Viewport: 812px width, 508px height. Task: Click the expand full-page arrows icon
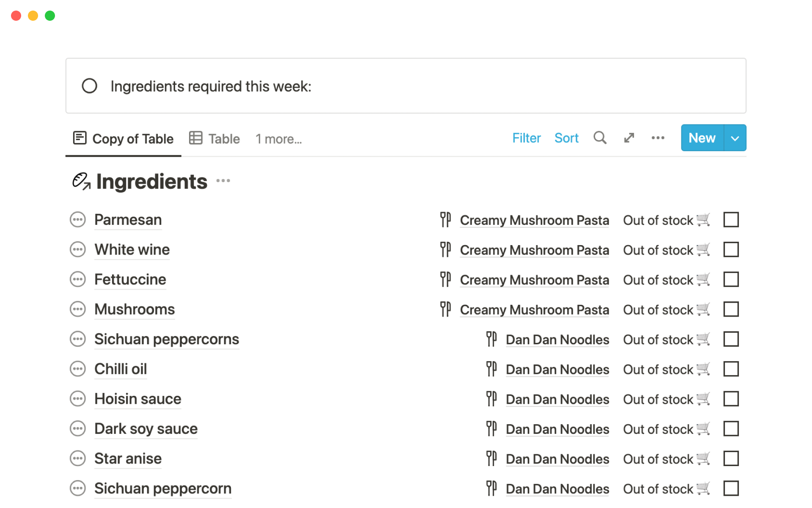(x=629, y=138)
